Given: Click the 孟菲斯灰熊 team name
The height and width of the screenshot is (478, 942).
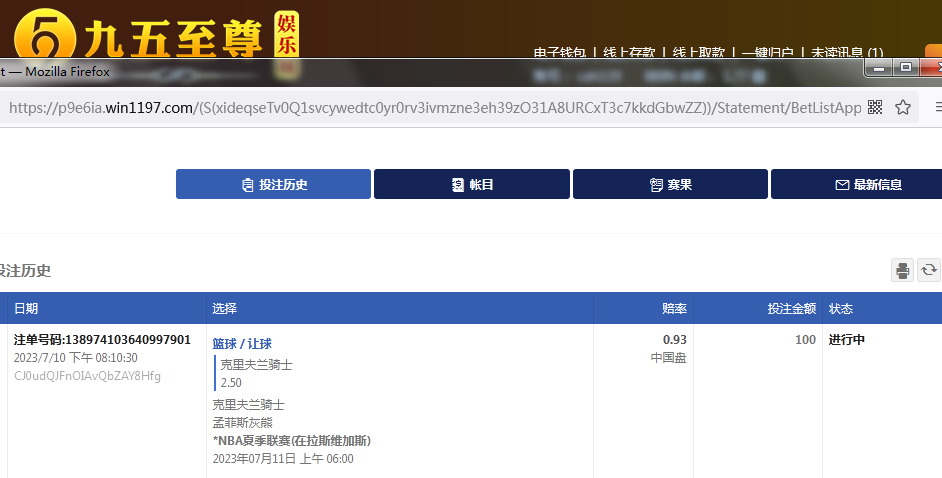Looking at the screenshot, I should [243, 423].
